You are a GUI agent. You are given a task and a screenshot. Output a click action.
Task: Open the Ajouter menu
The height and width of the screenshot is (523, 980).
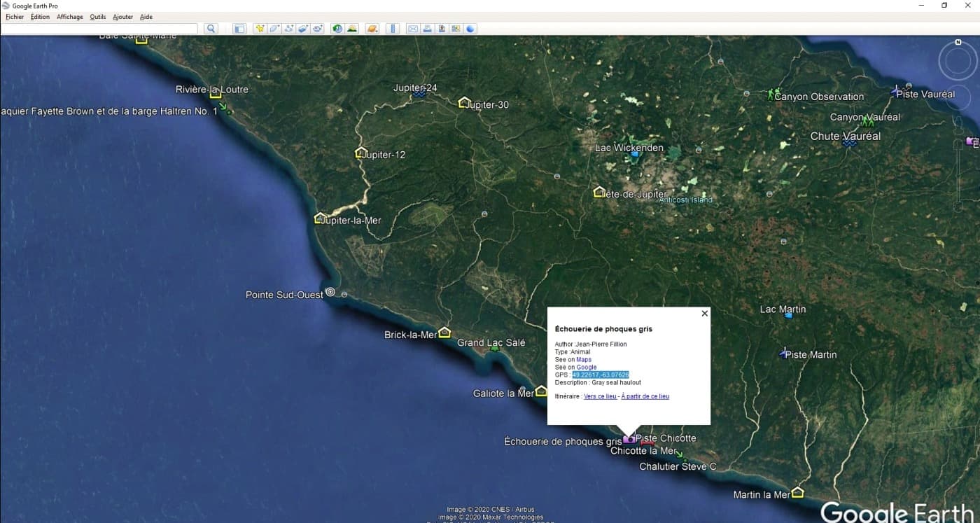pos(122,17)
